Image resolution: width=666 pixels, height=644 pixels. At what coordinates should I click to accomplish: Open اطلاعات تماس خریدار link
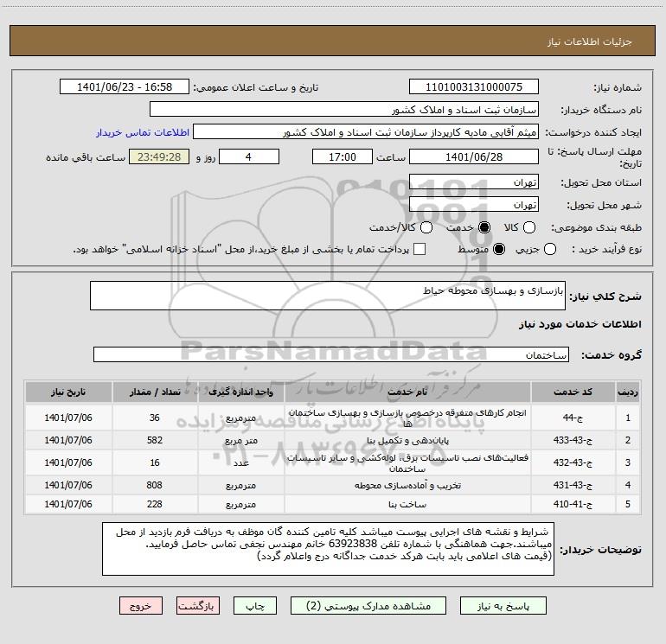(143, 132)
